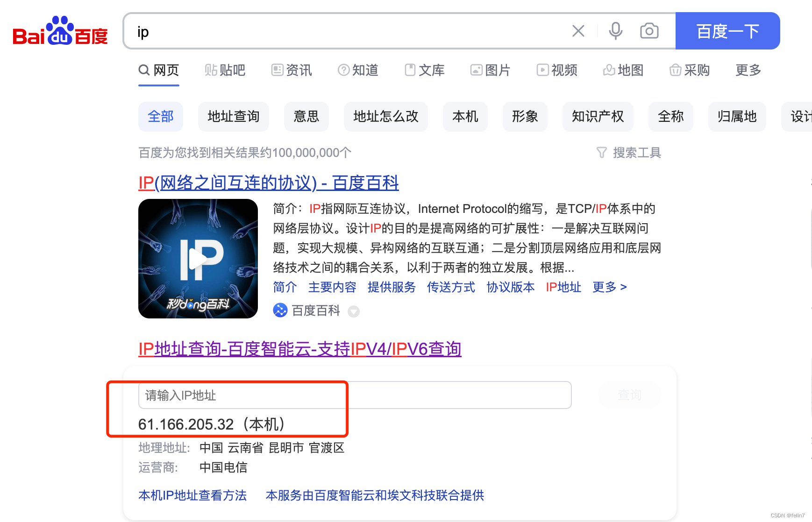This screenshot has height=522, width=812.
Task: Switch to the 资讯 tab
Action: [292, 71]
